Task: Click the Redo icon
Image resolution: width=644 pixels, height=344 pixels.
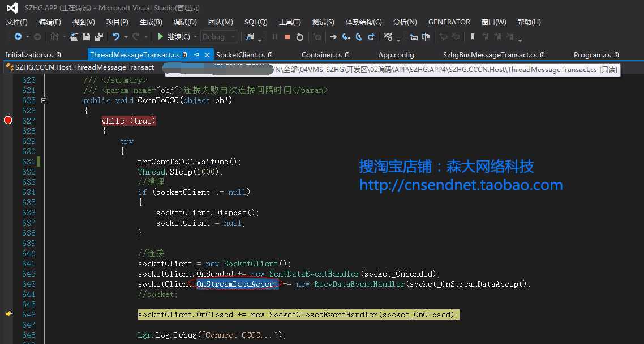Action: tap(136, 37)
